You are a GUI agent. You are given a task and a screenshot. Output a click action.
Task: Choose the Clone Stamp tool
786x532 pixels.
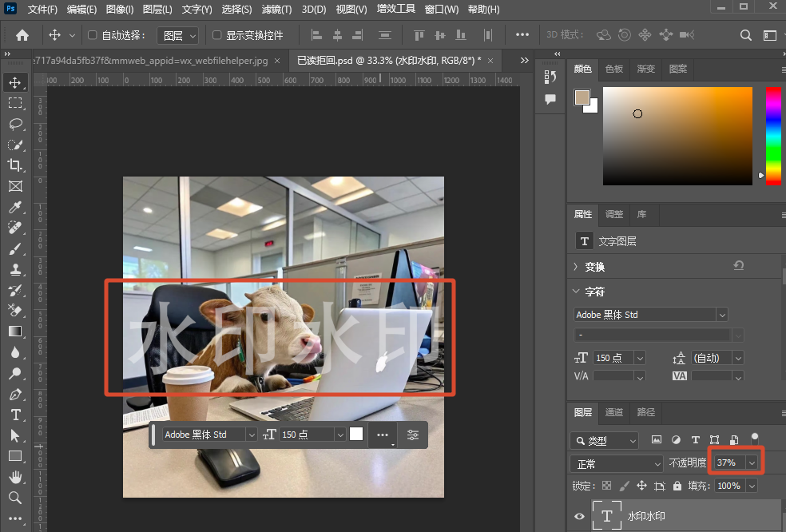[x=15, y=269]
